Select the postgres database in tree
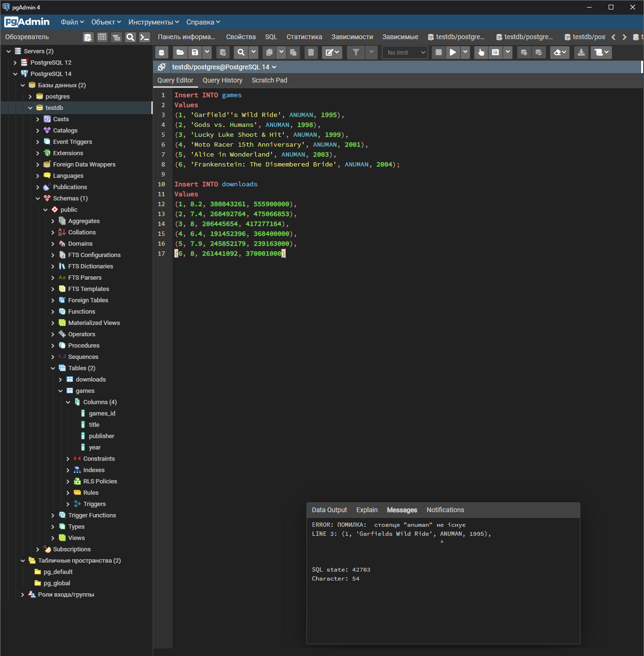Viewport: 644px width, 656px height. point(58,97)
